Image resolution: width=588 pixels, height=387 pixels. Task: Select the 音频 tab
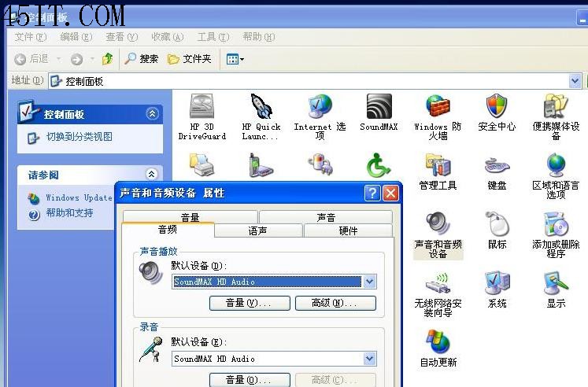(x=168, y=229)
